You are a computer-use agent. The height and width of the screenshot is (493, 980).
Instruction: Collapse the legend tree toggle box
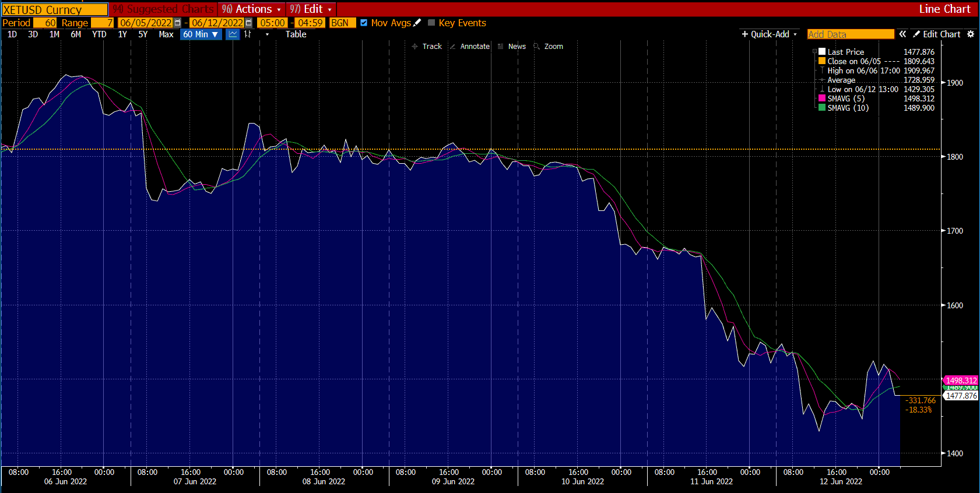815,52
